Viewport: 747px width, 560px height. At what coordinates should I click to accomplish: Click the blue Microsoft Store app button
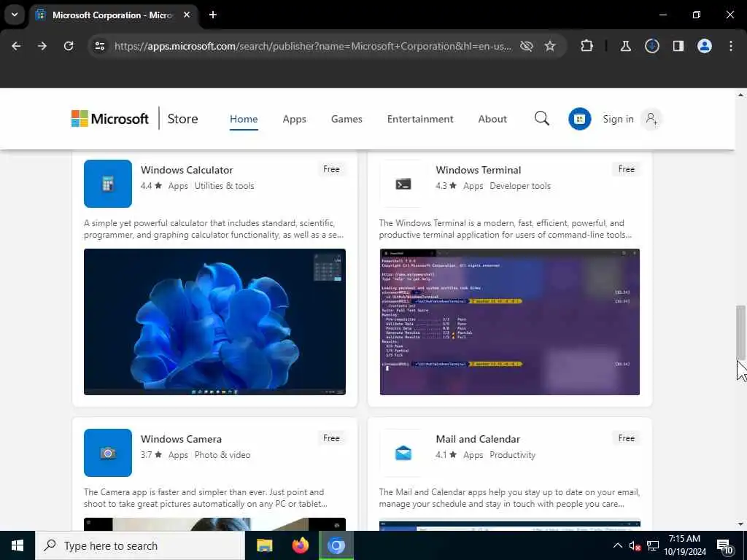[579, 119]
